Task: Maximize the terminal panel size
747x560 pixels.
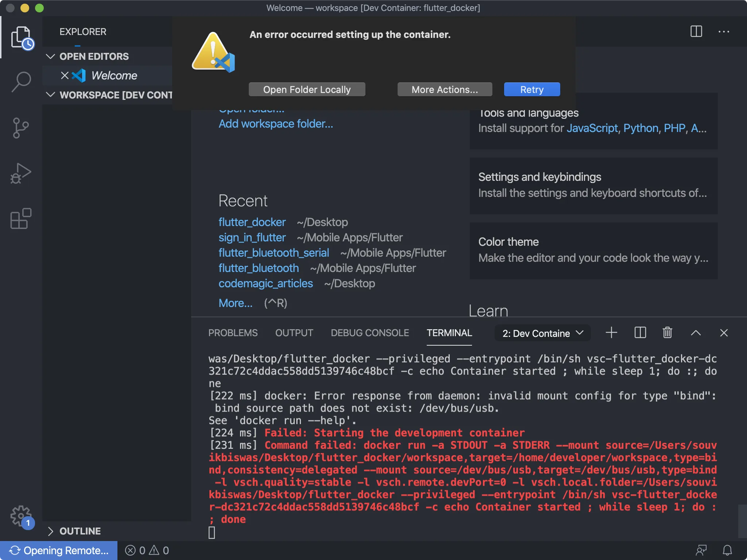Action: (696, 332)
